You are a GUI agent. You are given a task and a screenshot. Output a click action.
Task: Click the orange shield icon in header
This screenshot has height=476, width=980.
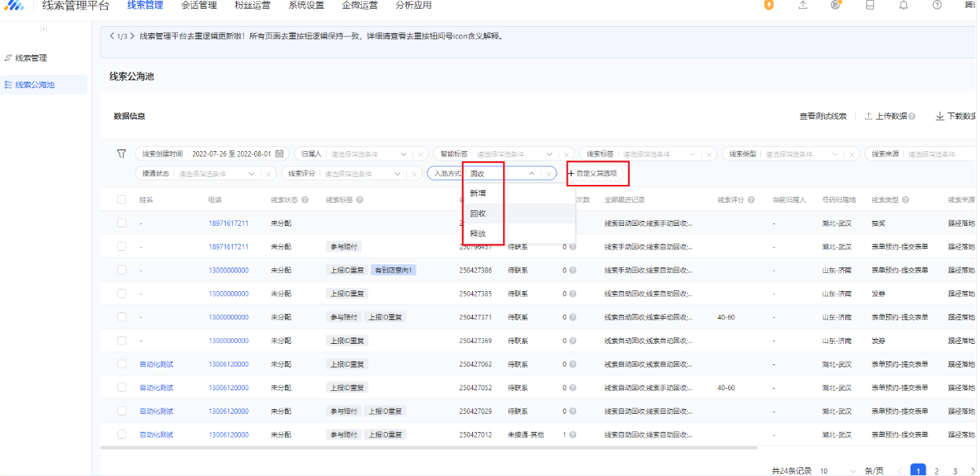pyautogui.click(x=769, y=5)
